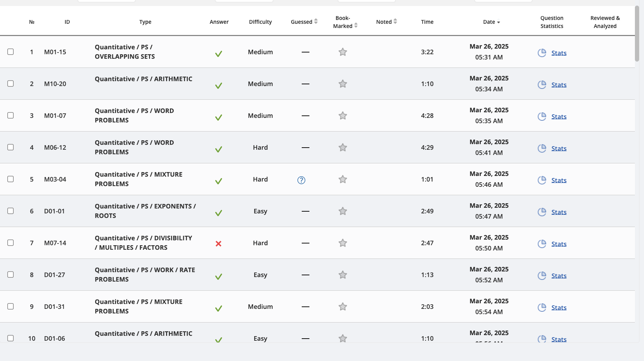Click the guessed question mark icon for M03-04
644x361 pixels.
tap(301, 180)
